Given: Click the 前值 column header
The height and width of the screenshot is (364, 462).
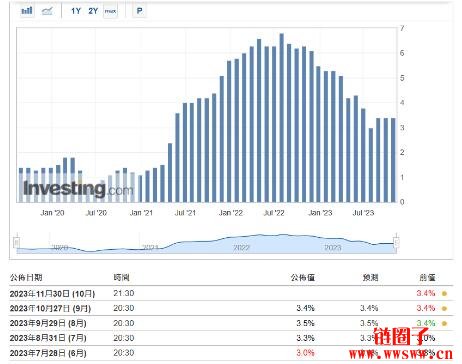Looking at the screenshot, I should 427,277.
